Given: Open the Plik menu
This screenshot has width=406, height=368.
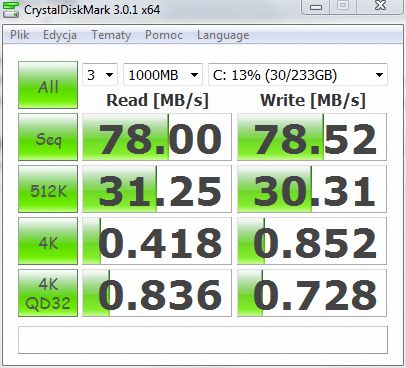Looking at the screenshot, I should tap(19, 35).
